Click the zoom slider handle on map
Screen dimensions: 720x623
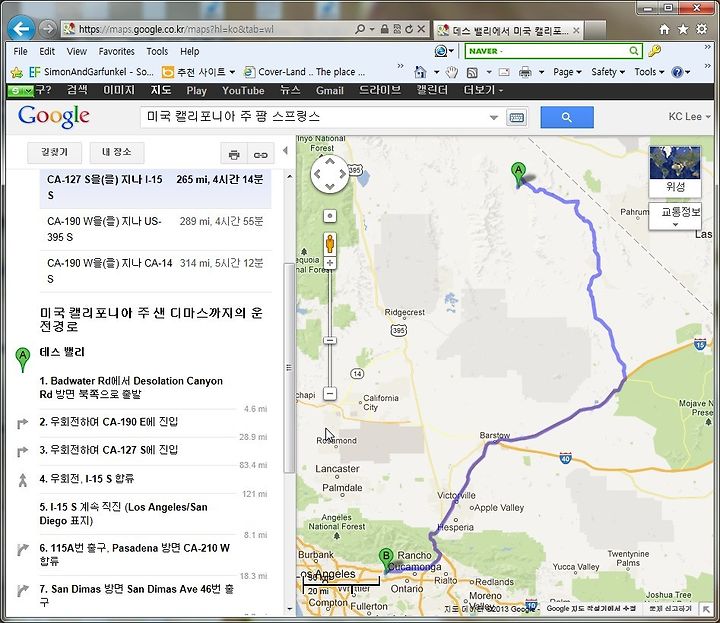pyautogui.click(x=330, y=340)
